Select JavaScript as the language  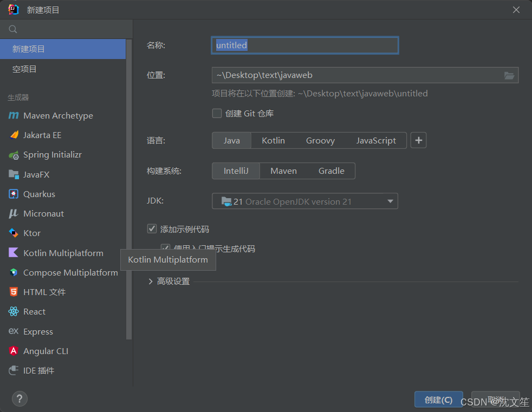click(x=376, y=140)
